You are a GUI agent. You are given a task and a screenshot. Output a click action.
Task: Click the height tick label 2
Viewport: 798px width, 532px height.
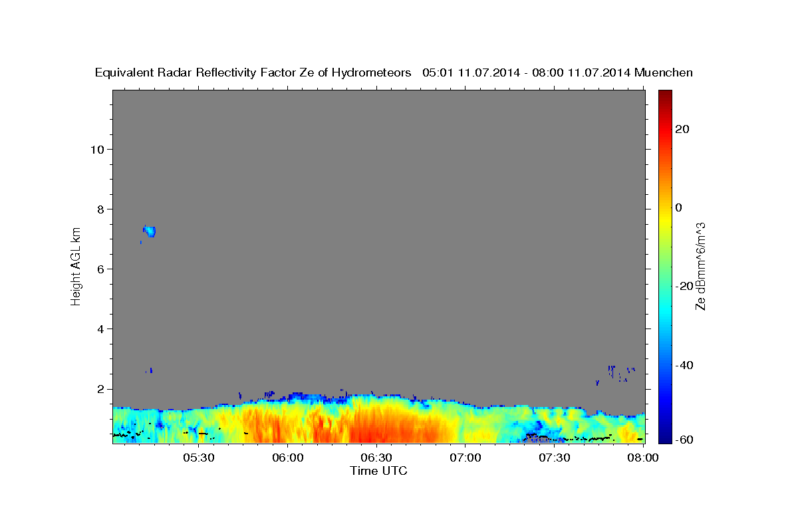(100, 389)
